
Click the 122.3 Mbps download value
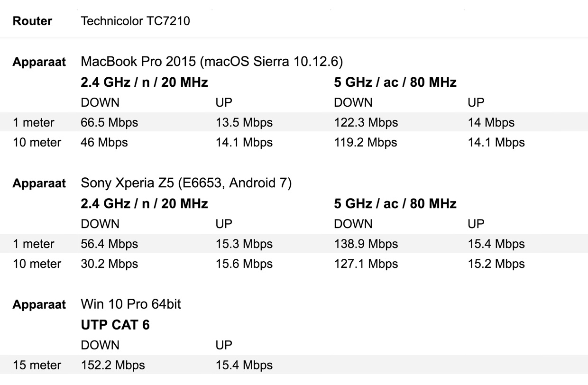coord(366,122)
